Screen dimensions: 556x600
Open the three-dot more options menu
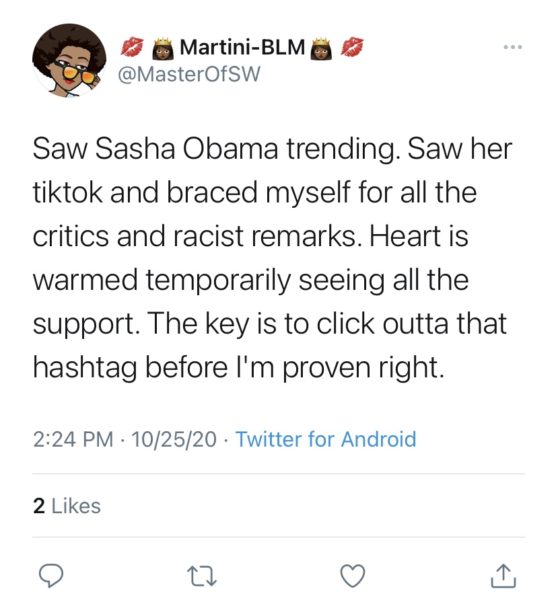point(512,47)
